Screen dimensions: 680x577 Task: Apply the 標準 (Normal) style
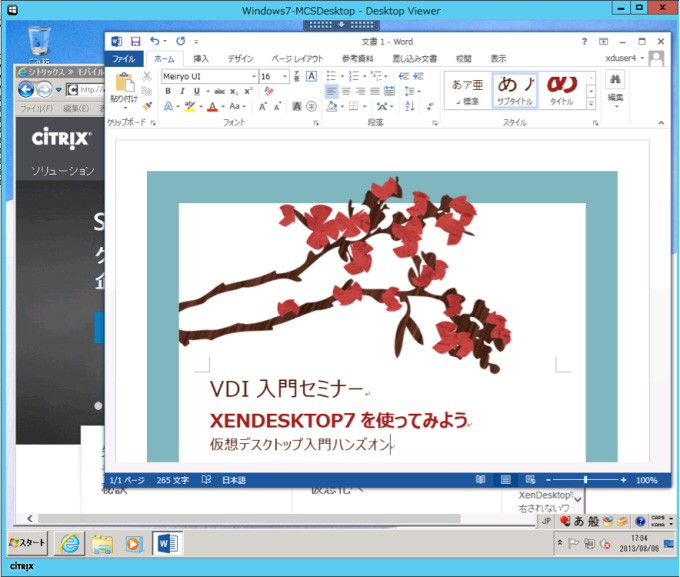(468, 90)
